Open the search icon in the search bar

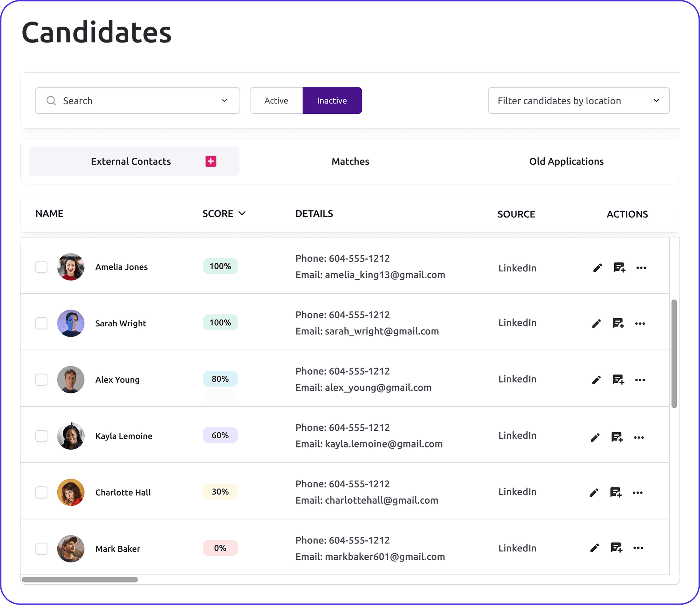click(x=51, y=101)
